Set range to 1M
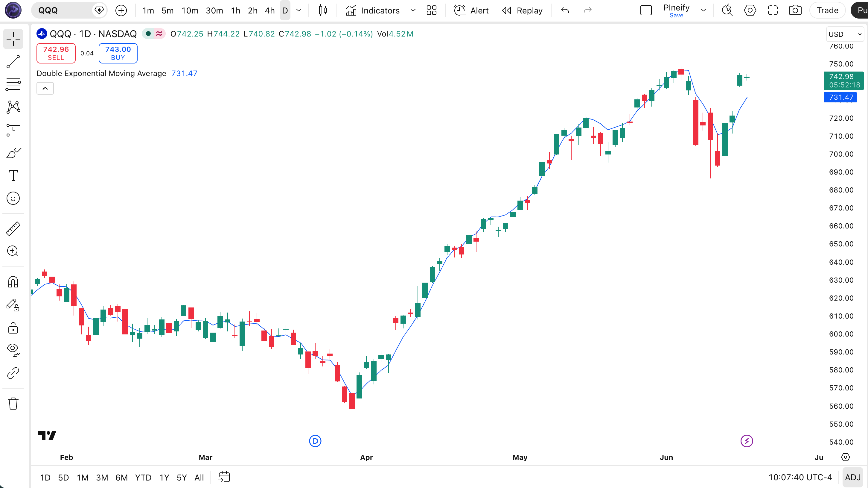Screen dimensions: 868x488 pos(83,478)
